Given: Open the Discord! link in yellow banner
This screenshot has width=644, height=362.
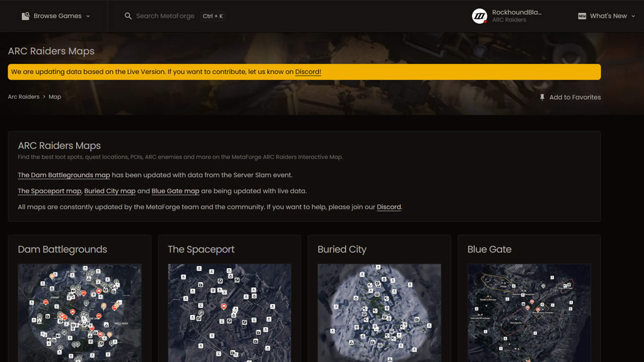Looking at the screenshot, I should pos(308,72).
